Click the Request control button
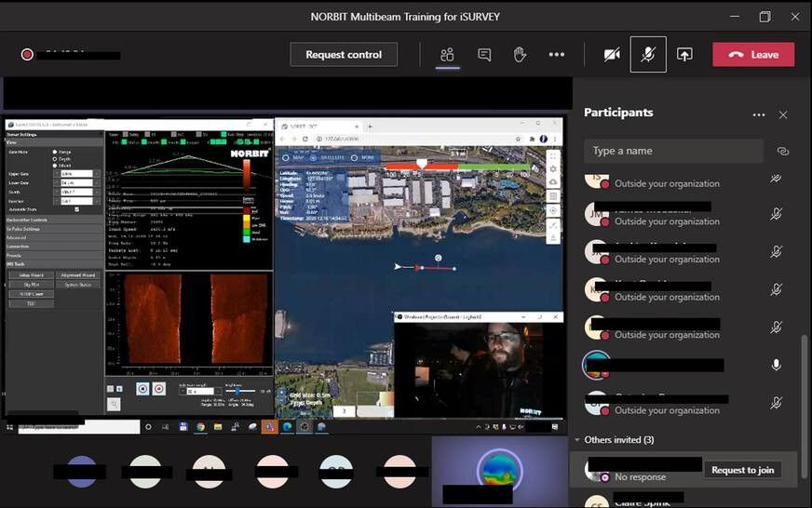Image resolution: width=812 pixels, height=508 pixels. pyautogui.click(x=344, y=54)
